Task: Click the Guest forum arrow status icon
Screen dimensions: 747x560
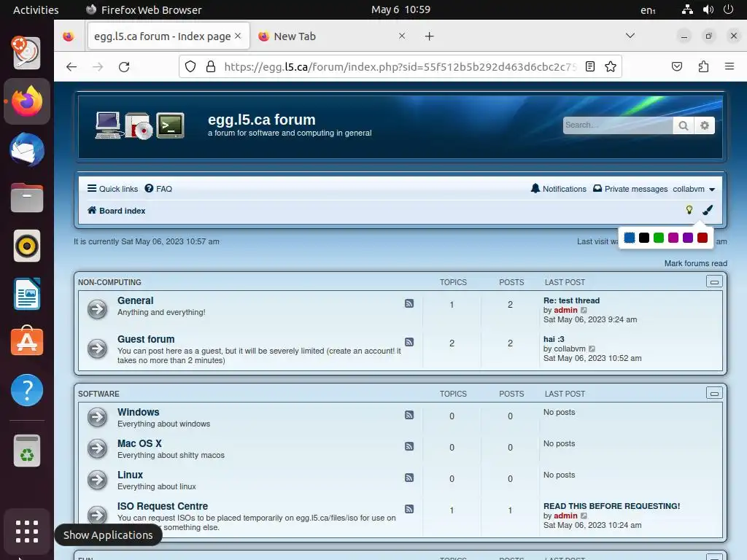Action: [x=97, y=348]
